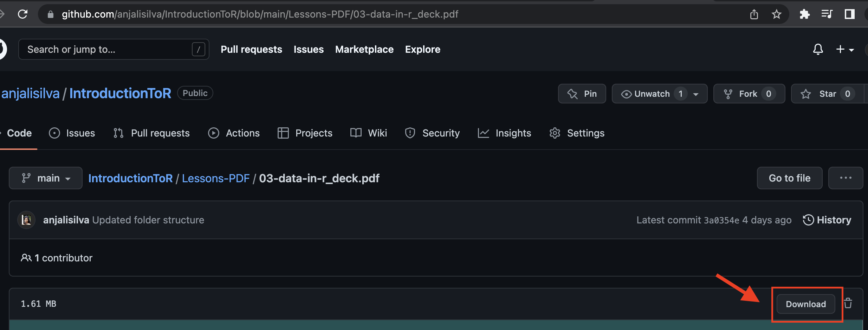Open the Updated folder structure commit message

(x=148, y=220)
